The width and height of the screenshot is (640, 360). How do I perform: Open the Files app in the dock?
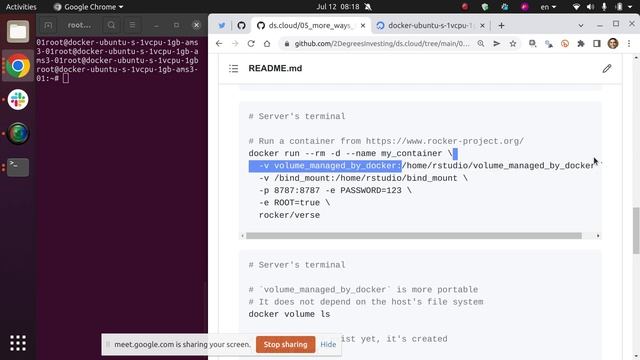coord(18,31)
